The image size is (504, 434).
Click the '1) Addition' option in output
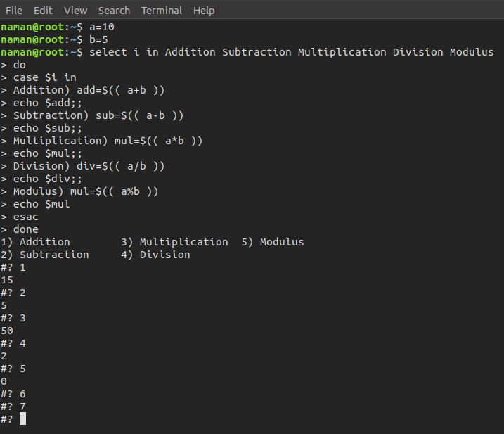click(36, 242)
